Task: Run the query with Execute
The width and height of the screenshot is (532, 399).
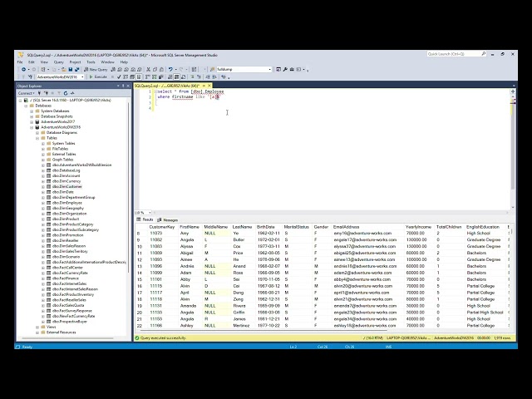Action: [98, 77]
